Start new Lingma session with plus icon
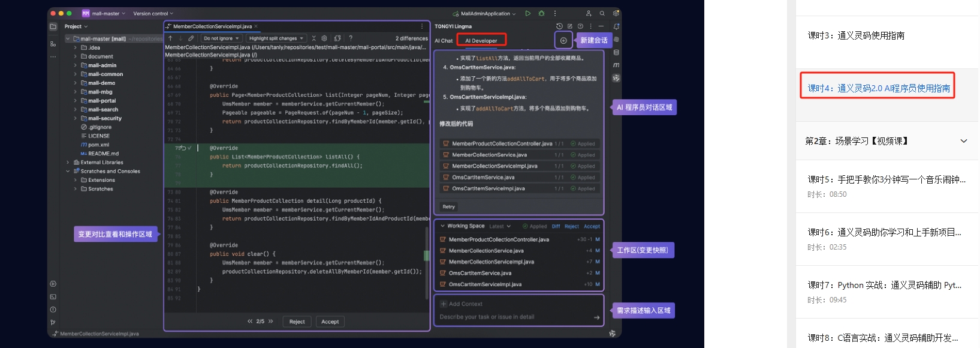This screenshot has height=348, width=980. pyautogui.click(x=563, y=40)
